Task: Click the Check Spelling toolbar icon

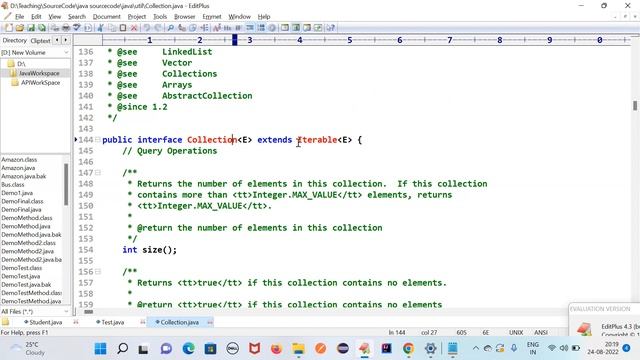Action: tap(76, 28)
